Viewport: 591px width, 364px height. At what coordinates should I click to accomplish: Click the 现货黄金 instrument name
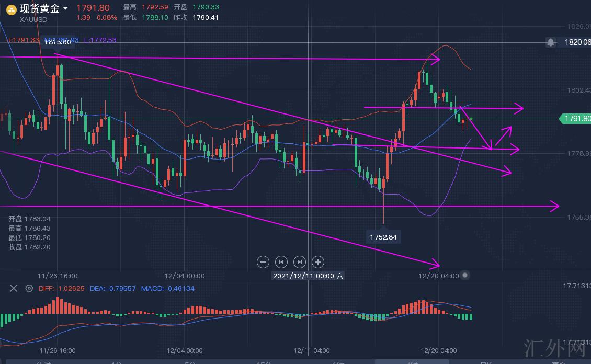40,8
